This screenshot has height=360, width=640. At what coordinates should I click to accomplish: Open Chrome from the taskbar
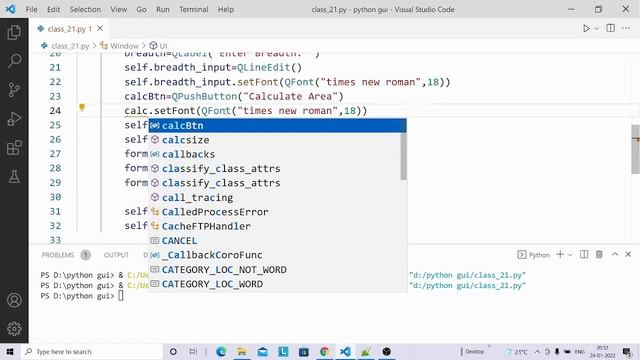[x=324, y=351]
